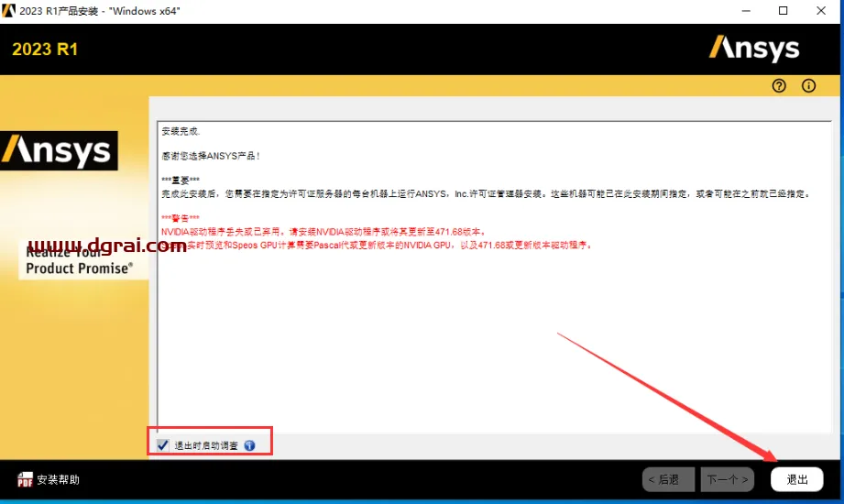Click the Speos GPU Pascal warning line
Viewport: 844px width, 504px height.
(x=377, y=245)
